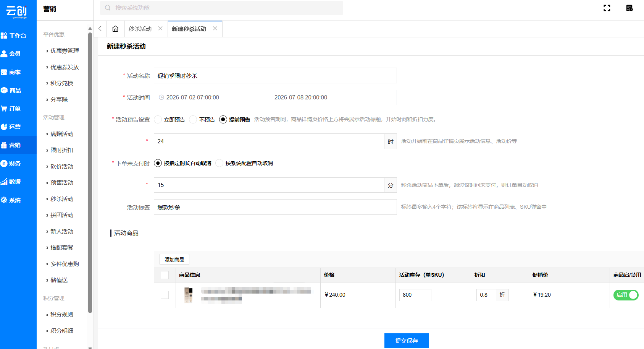Close the 新建秒杀活动 tab
Image resolution: width=644 pixels, height=349 pixels.
[x=215, y=29]
